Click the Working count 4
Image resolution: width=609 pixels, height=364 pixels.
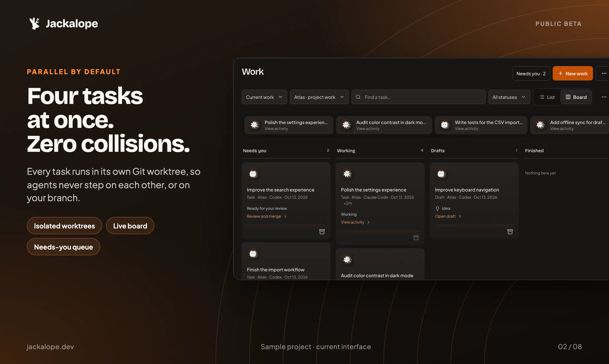(x=422, y=150)
